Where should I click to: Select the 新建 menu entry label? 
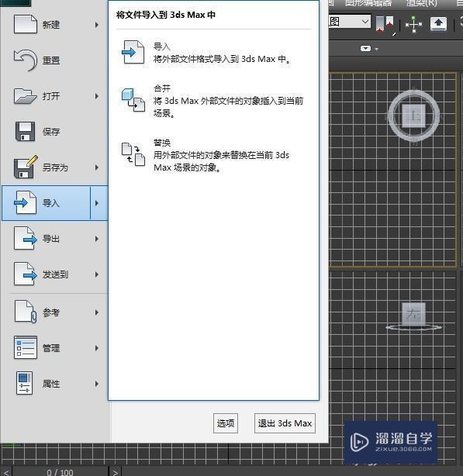click(51, 25)
